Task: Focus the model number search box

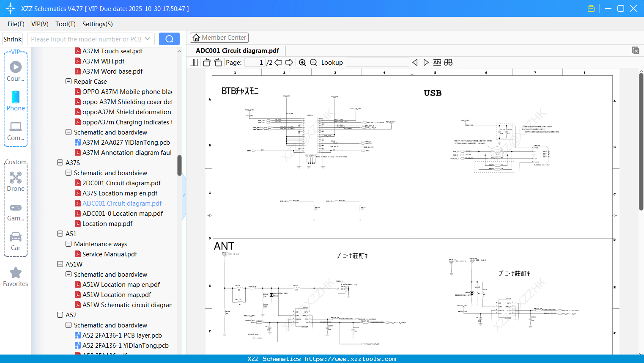Action: click(87, 39)
